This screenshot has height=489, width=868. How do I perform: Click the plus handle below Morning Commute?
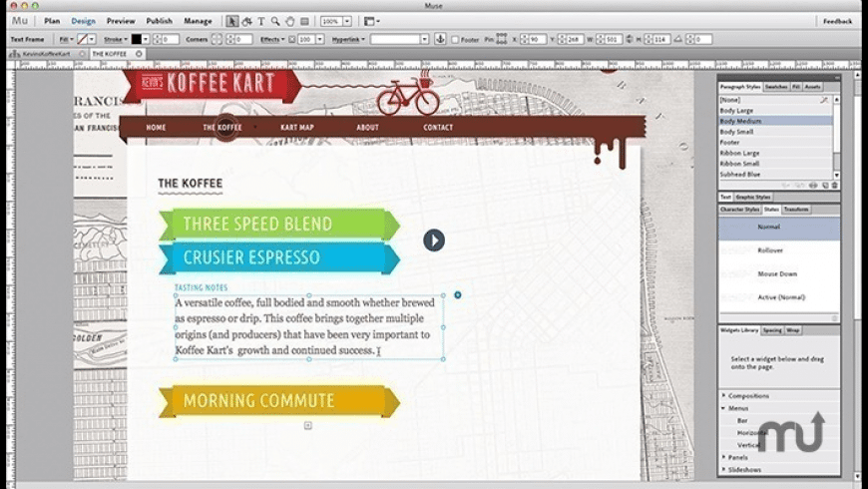click(307, 425)
